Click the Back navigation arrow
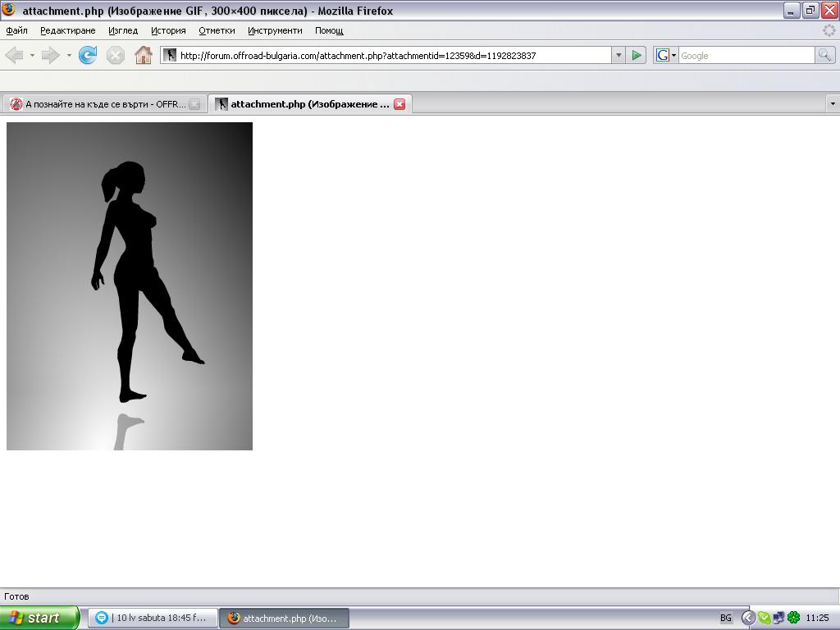This screenshot has height=630, width=840. (14, 55)
